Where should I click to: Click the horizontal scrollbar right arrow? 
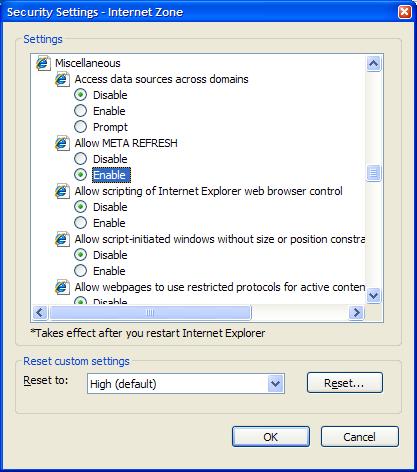[356, 313]
